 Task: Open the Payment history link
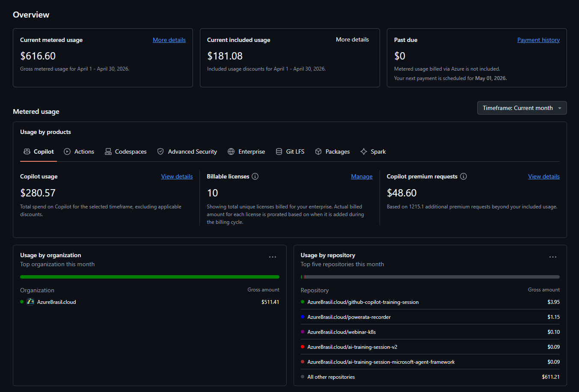[538, 40]
